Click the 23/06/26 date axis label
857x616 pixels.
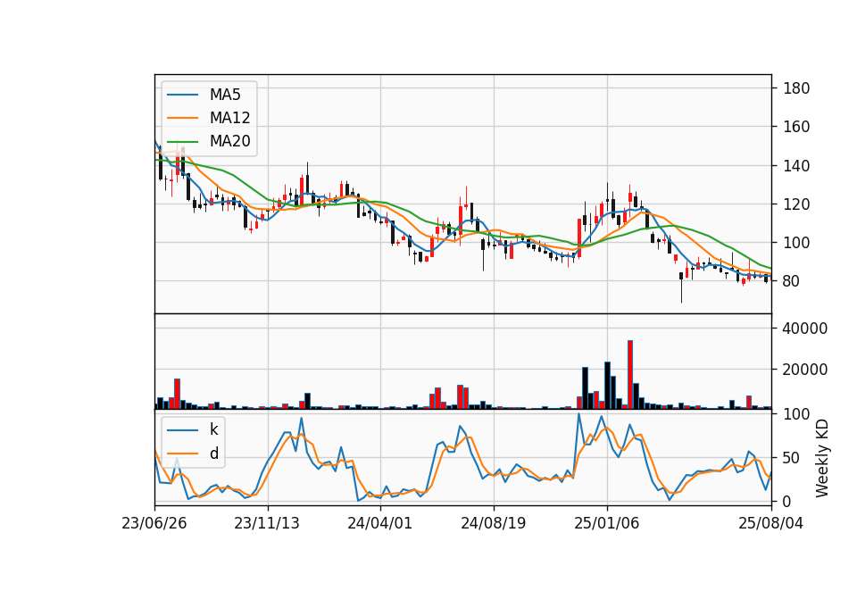(x=154, y=523)
